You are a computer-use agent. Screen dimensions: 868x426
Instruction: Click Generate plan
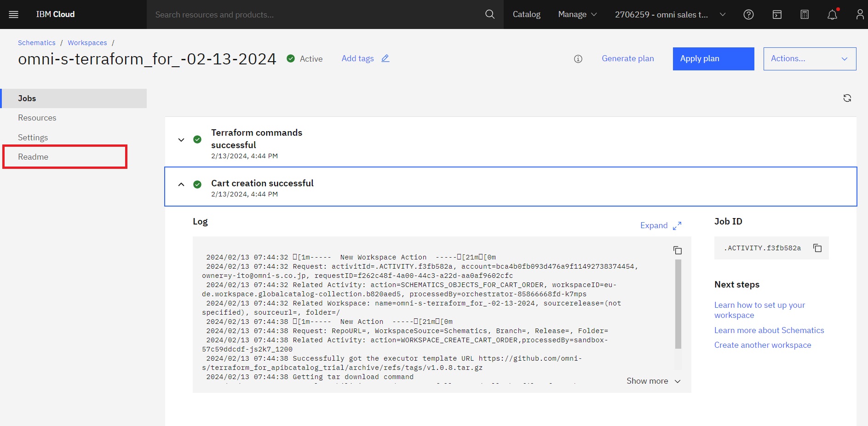[x=628, y=58]
